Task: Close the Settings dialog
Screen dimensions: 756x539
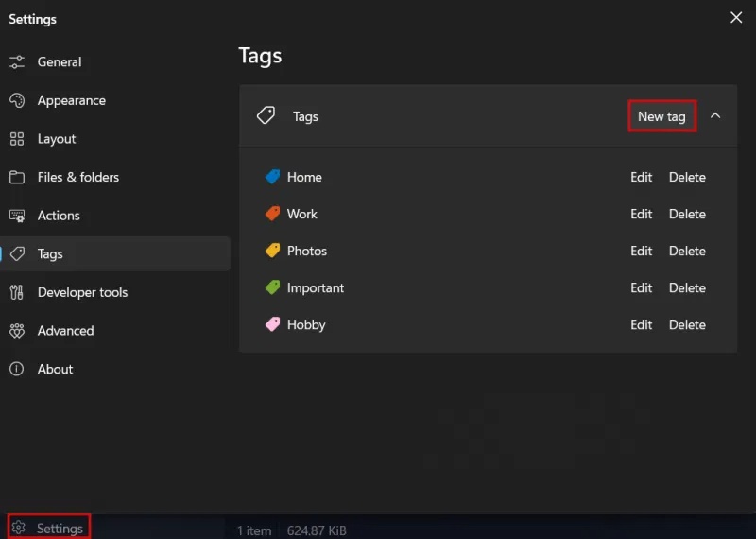Action: [x=736, y=17]
